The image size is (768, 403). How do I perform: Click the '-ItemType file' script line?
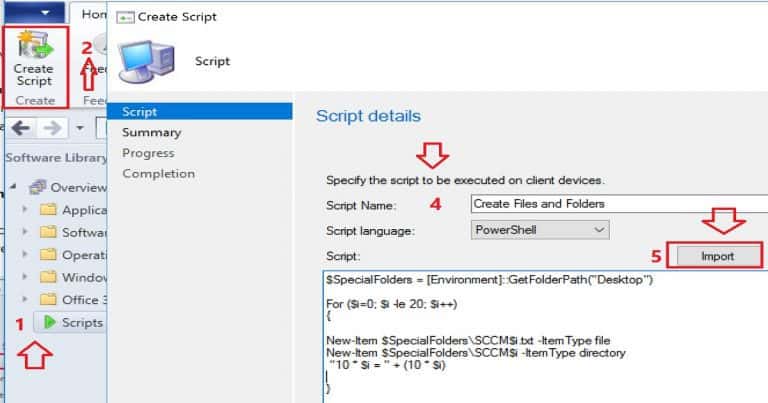coord(468,340)
